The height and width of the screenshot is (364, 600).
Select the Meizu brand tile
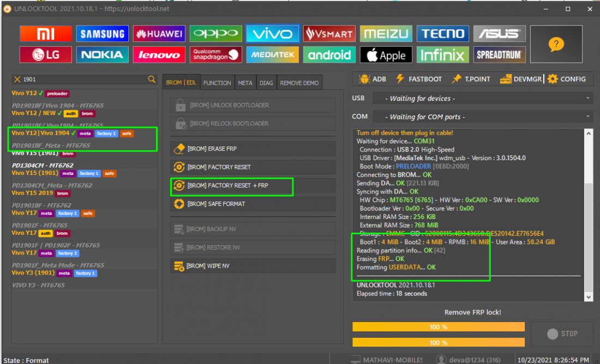[386, 34]
